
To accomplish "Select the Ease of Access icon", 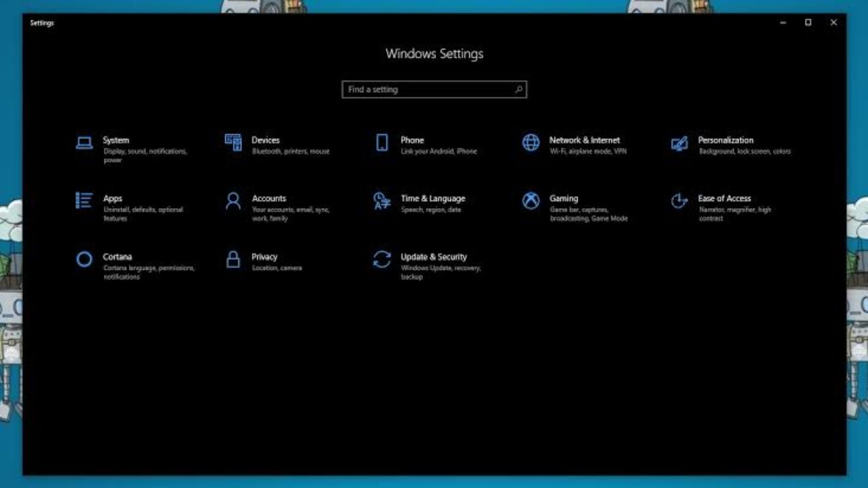I will (x=679, y=201).
